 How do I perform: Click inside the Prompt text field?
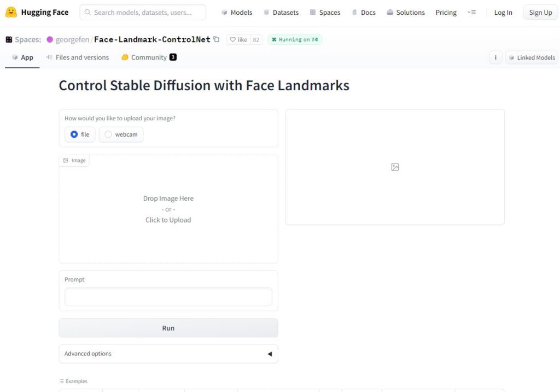(168, 297)
